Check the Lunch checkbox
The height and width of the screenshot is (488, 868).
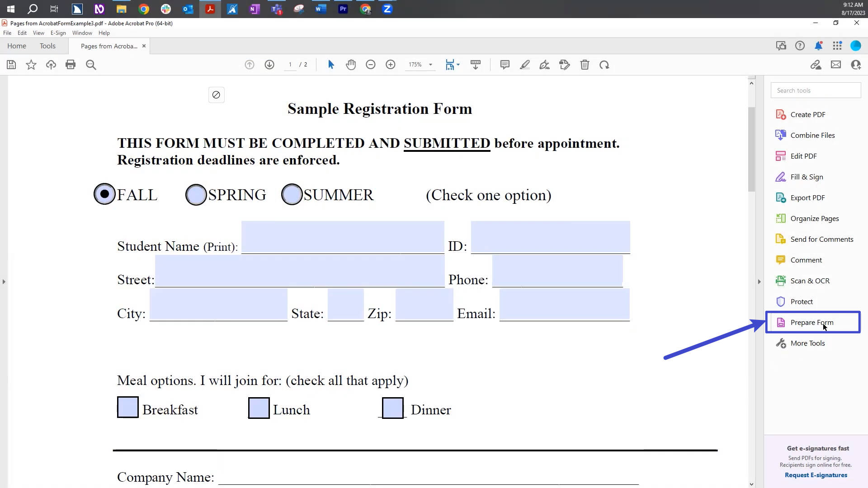coord(259,408)
